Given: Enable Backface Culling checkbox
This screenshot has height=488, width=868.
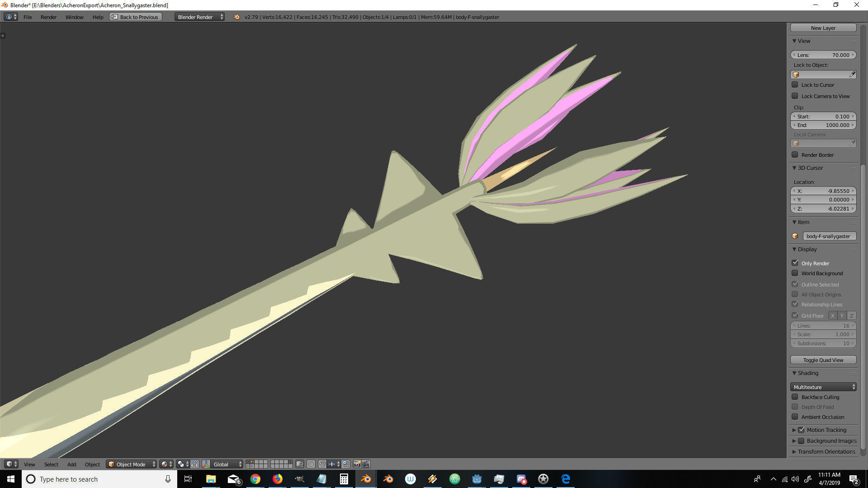Looking at the screenshot, I should (x=795, y=397).
